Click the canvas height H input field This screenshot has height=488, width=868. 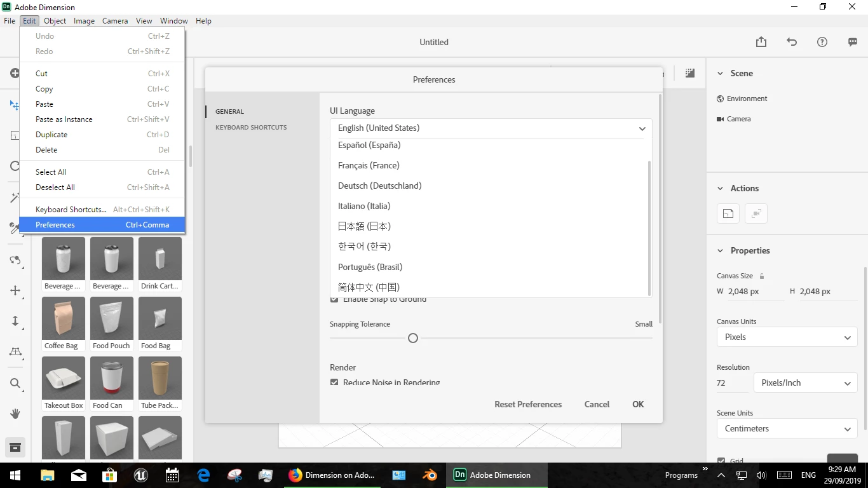point(828,292)
